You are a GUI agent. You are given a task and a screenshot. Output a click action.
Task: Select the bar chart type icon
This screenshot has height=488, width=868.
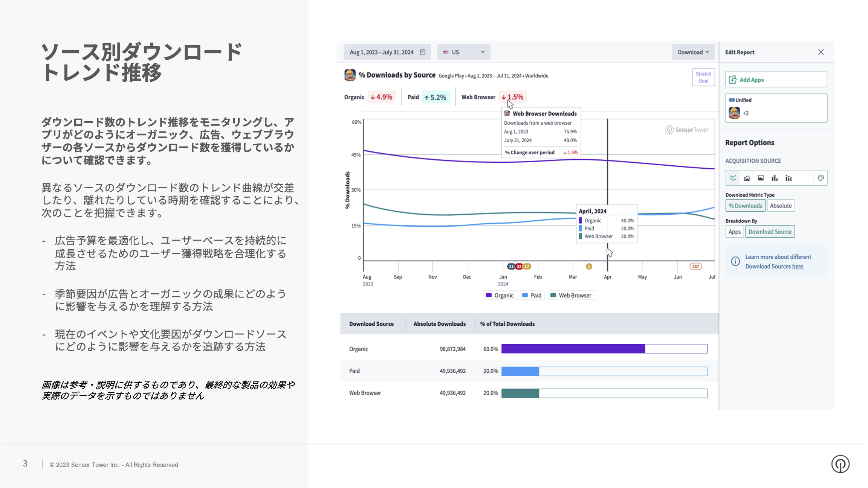tap(775, 178)
